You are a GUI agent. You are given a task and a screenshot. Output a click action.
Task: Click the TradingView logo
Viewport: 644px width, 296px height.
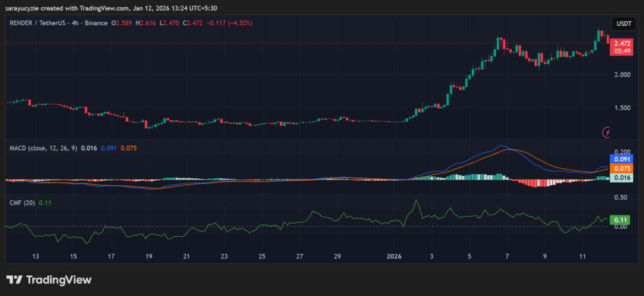click(x=49, y=280)
